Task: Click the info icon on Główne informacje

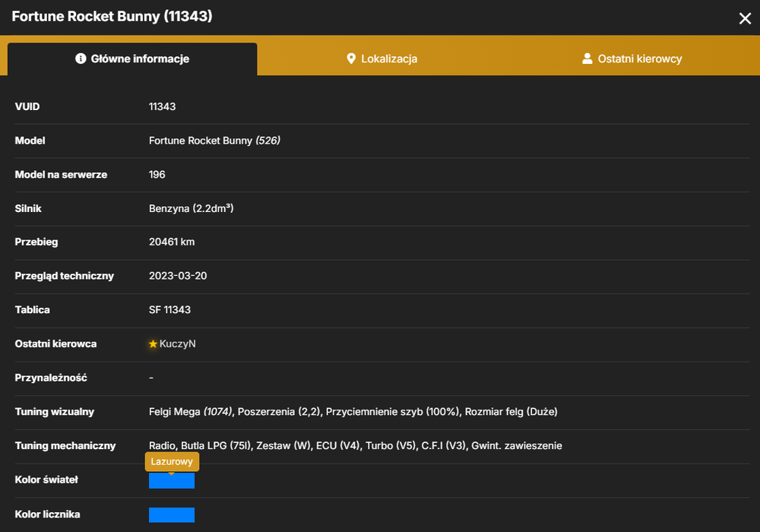Action: [x=81, y=59]
